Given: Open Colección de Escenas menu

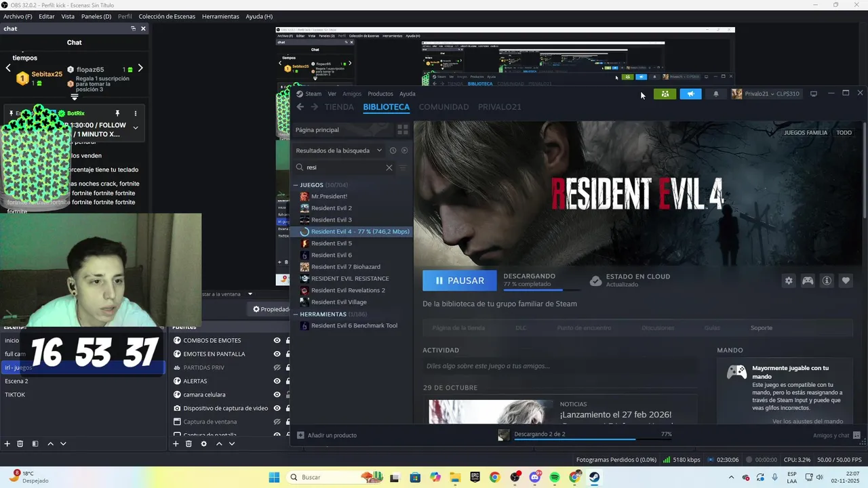Looking at the screenshot, I should pyautogui.click(x=167, y=16).
